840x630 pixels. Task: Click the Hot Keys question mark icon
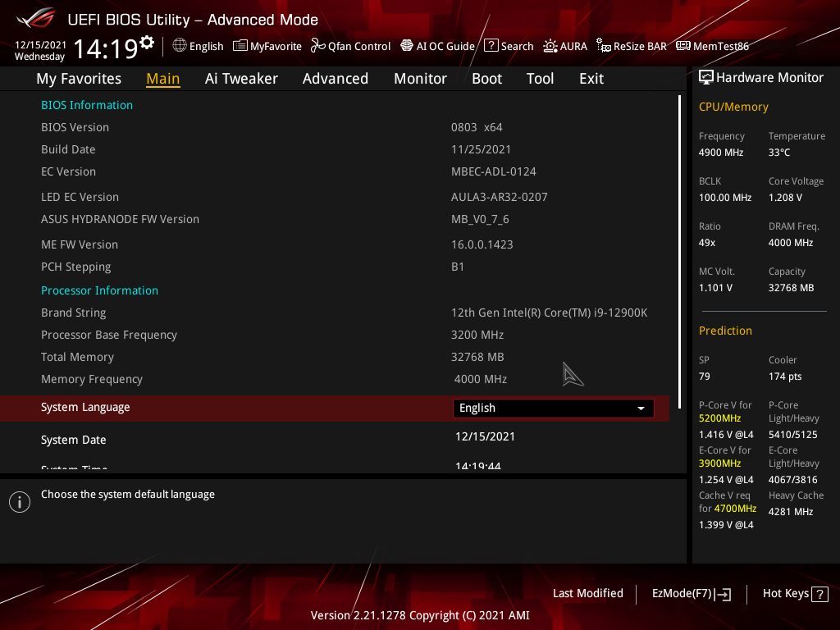pyautogui.click(x=819, y=594)
